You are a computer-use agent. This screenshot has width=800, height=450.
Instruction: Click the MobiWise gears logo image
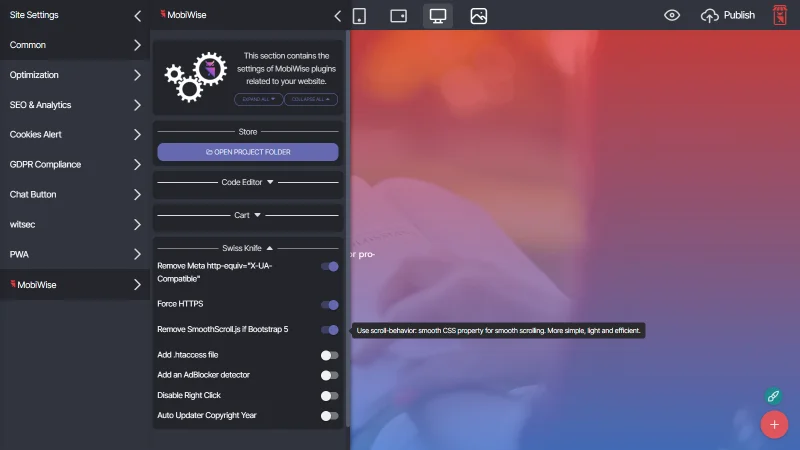pyautogui.click(x=195, y=77)
